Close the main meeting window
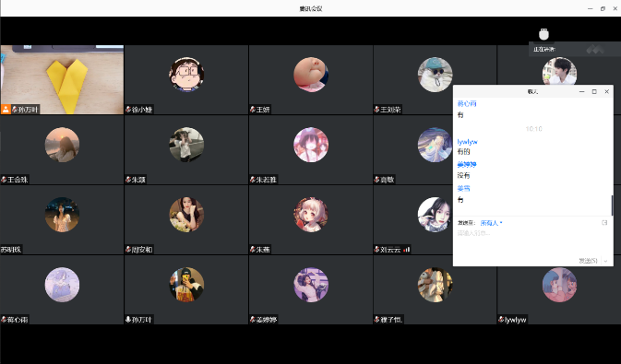This screenshot has height=364, width=621. click(x=615, y=8)
